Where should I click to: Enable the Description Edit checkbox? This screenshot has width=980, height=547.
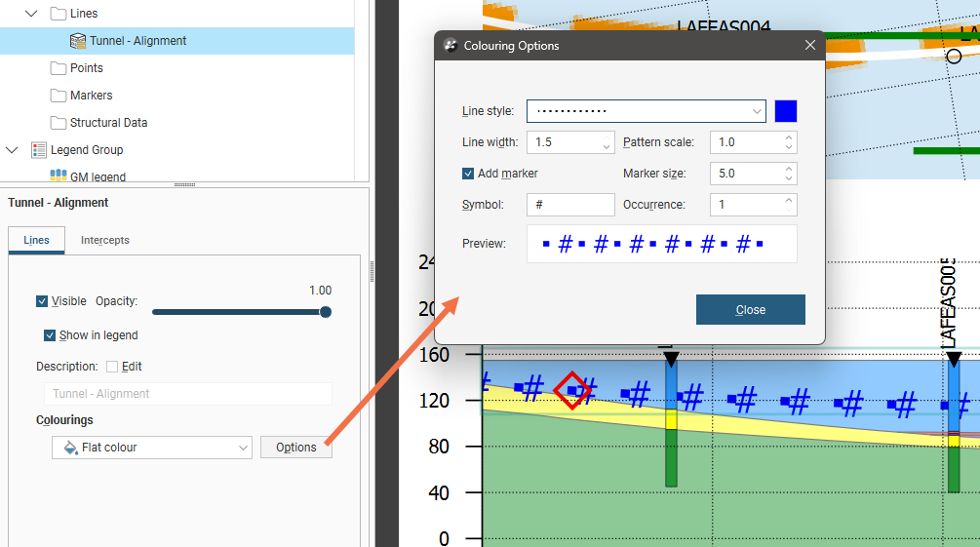pos(112,367)
